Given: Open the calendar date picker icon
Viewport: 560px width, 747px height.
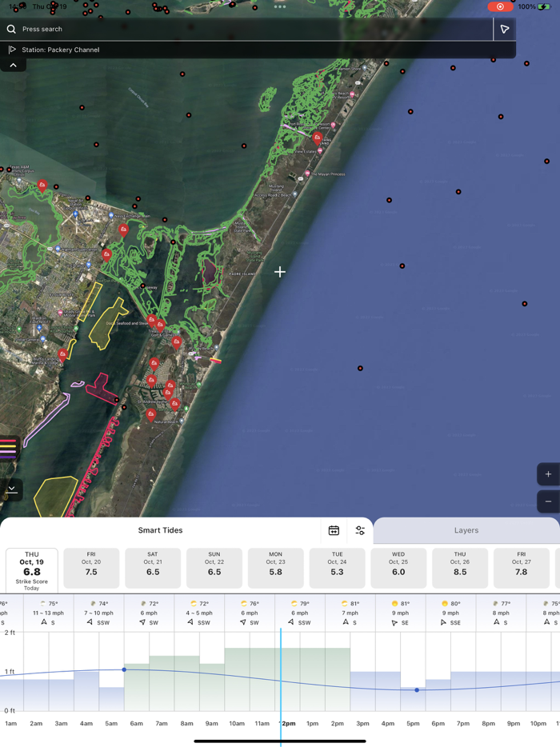Looking at the screenshot, I should click(334, 530).
